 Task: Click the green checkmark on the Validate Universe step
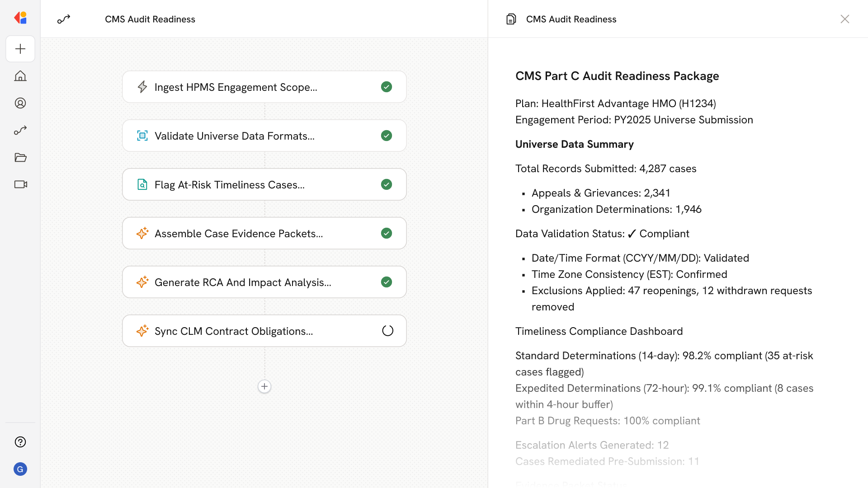pos(387,136)
